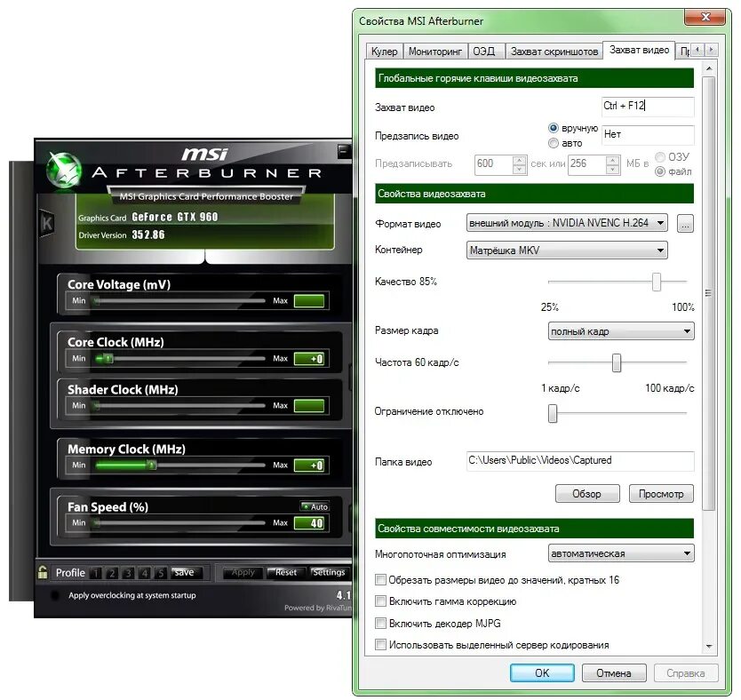This screenshot has width=741, height=700.
Task: Enable Включить декодер MJPG checkbox
Action: tap(380, 623)
